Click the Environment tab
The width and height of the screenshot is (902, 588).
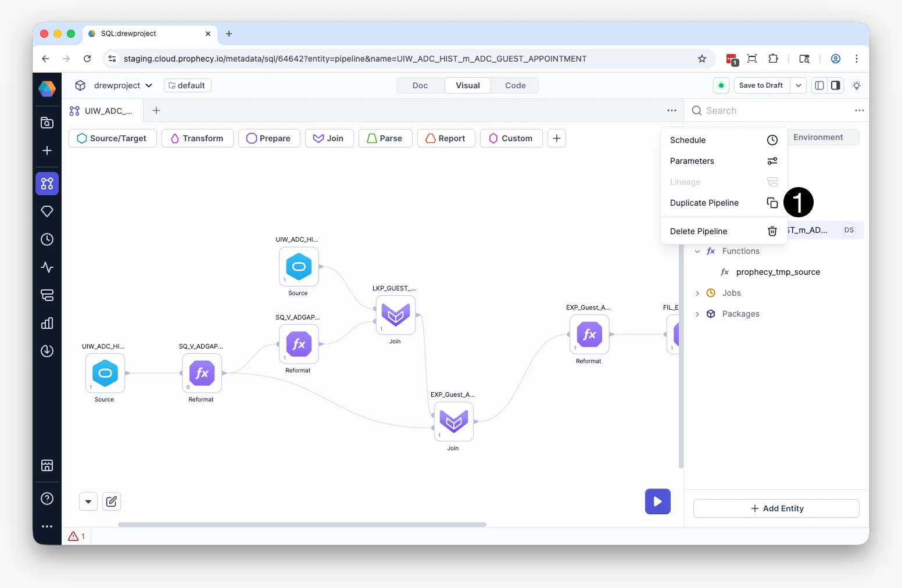point(818,137)
